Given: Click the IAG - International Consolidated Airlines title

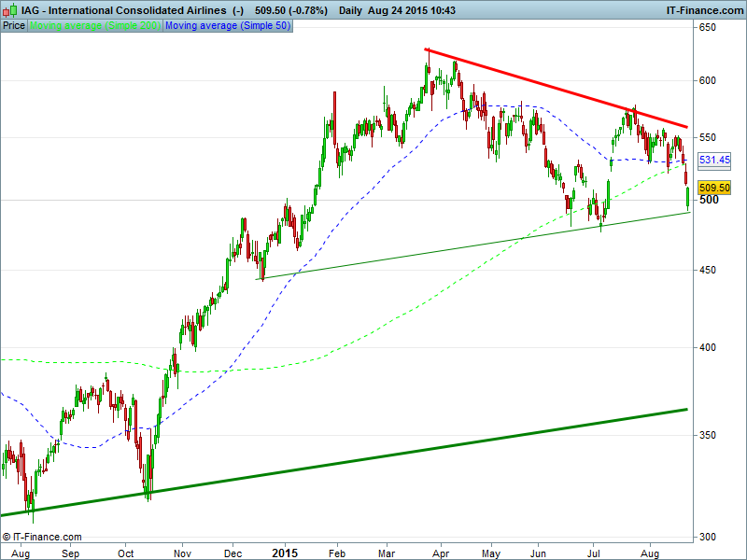Looking at the screenshot, I should (123, 10).
